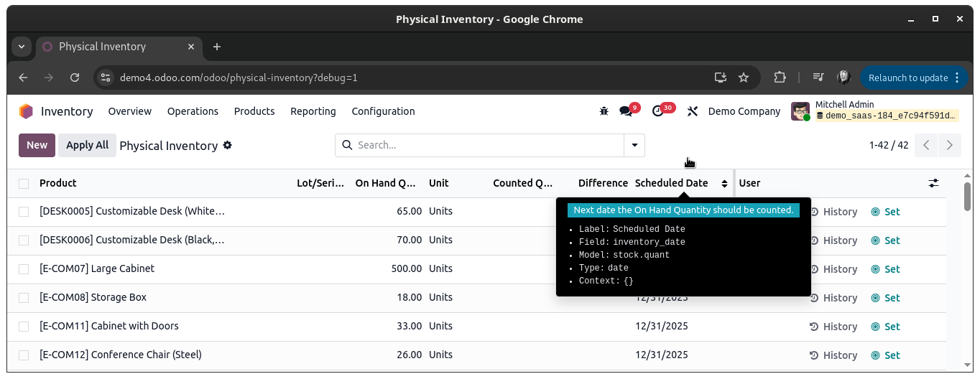The image size is (980, 379).
Task: Click the Apply All button
Action: pos(87,145)
